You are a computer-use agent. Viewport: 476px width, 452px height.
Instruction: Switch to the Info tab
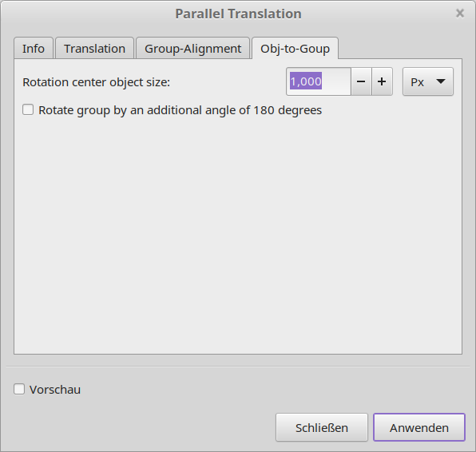pyautogui.click(x=34, y=48)
